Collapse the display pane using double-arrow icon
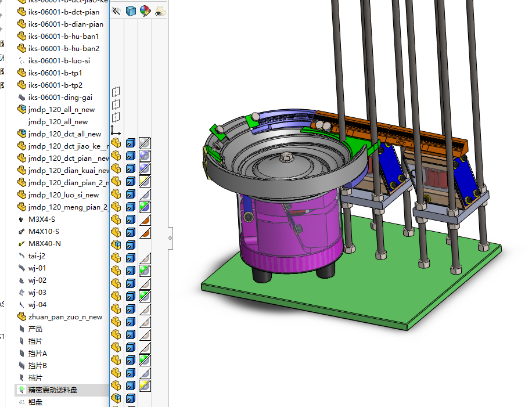This screenshot has height=407, width=532. (x=117, y=10)
